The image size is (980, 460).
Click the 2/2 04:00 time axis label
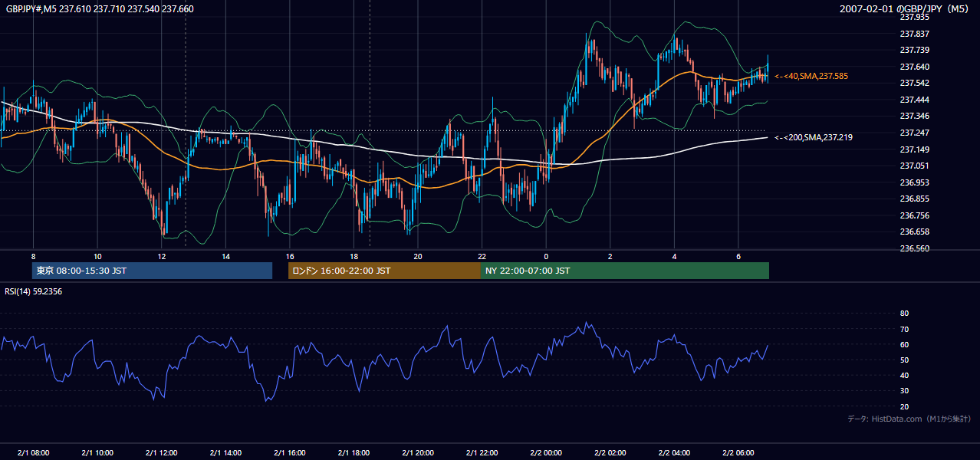pos(674,452)
